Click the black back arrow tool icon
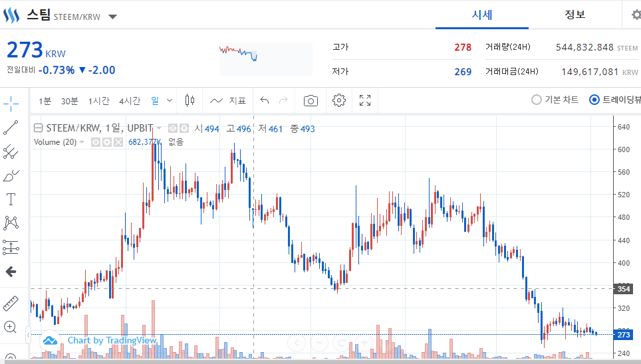Screen dimensions: 641x364 (x=11, y=272)
